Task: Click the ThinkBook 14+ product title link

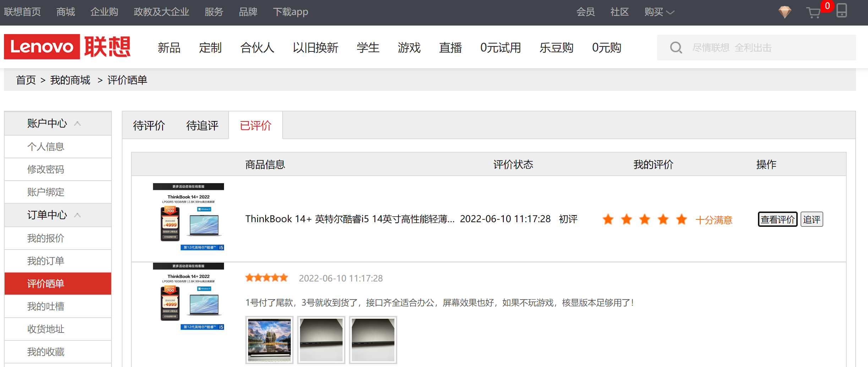Action: point(350,219)
